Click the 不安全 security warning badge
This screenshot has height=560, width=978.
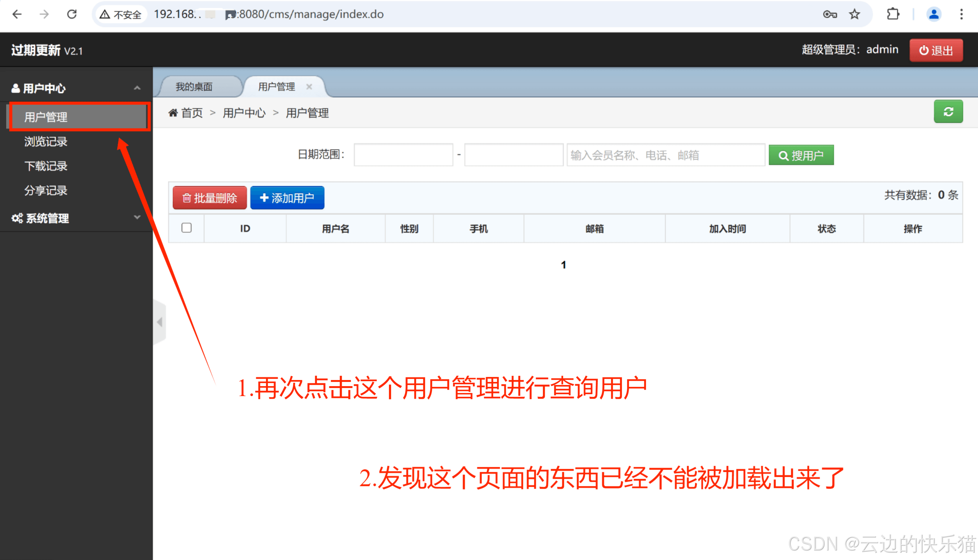(121, 15)
